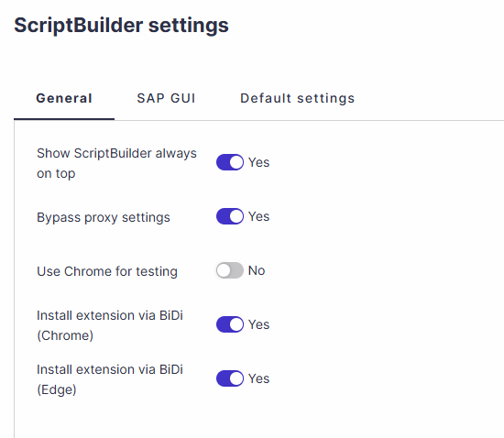Click the Yes text beside Bypass proxy toggle
The height and width of the screenshot is (438, 504).
(x=258, y=216)
